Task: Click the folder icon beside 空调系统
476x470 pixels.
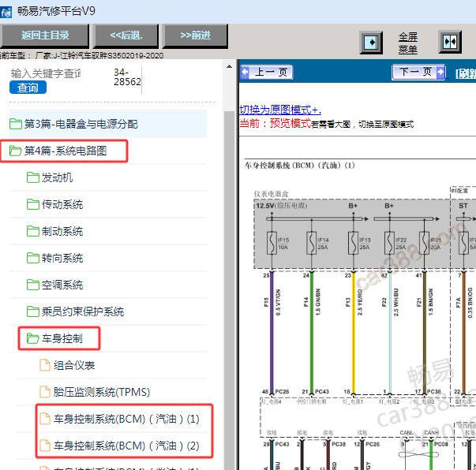Action: 33,285
